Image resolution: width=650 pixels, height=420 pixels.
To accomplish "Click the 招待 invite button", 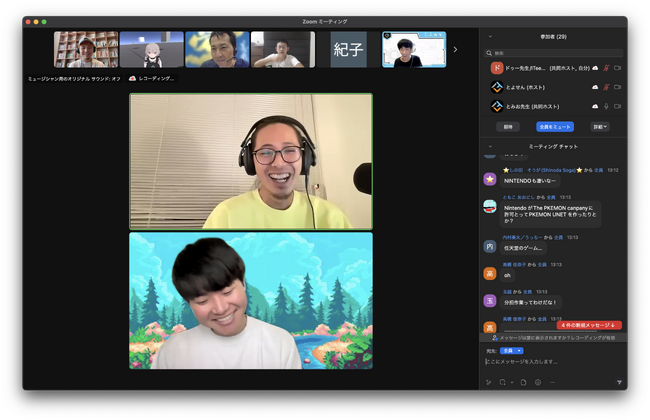I will [508, 127].
